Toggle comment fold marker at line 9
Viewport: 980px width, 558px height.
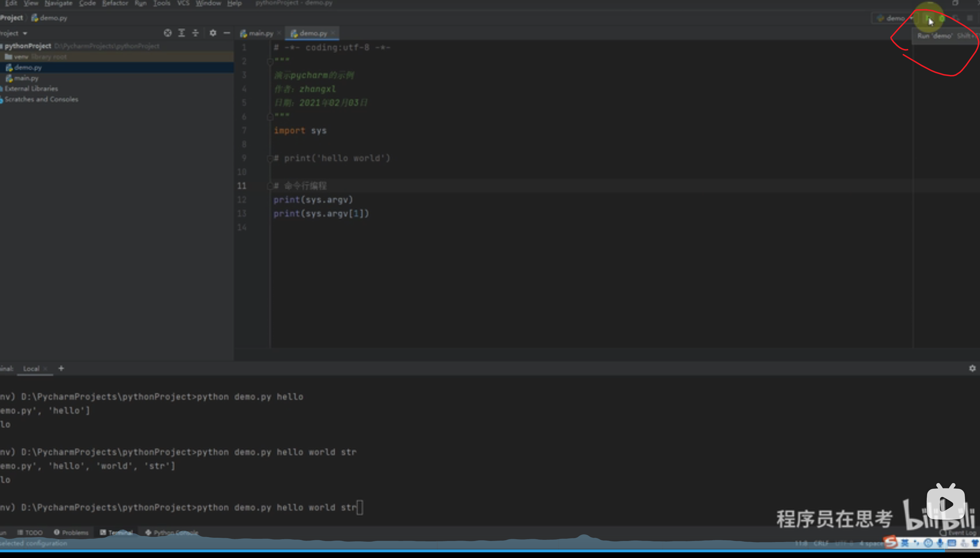270,158
